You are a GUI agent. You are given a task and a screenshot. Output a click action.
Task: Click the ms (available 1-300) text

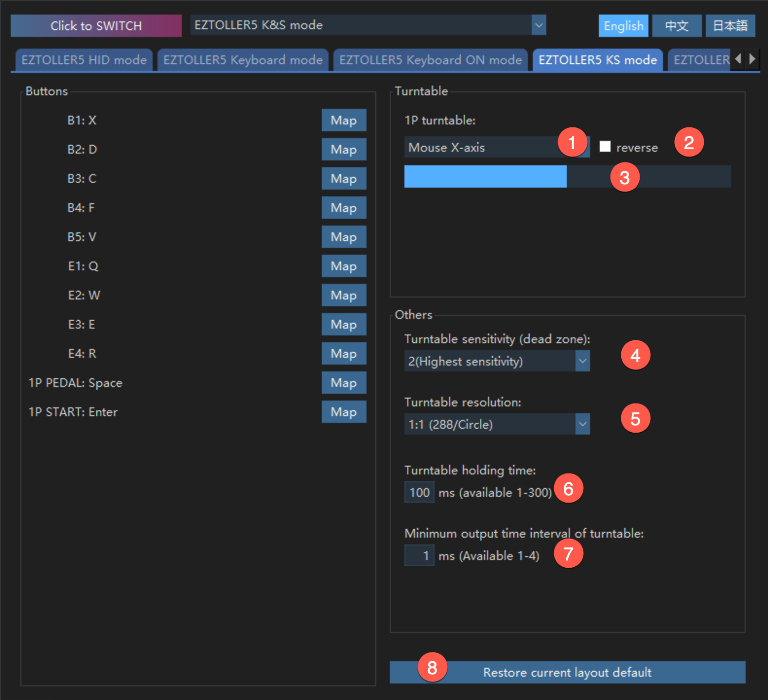[x=495, y=492]
